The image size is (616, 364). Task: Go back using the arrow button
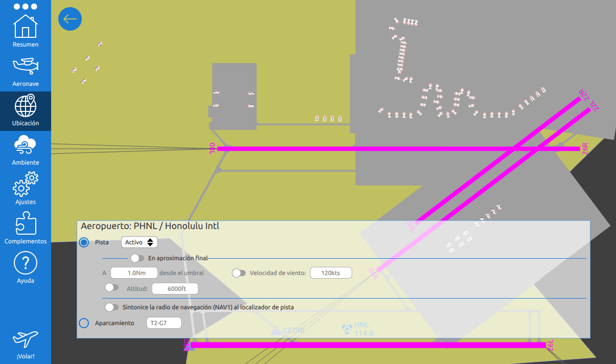70,19
